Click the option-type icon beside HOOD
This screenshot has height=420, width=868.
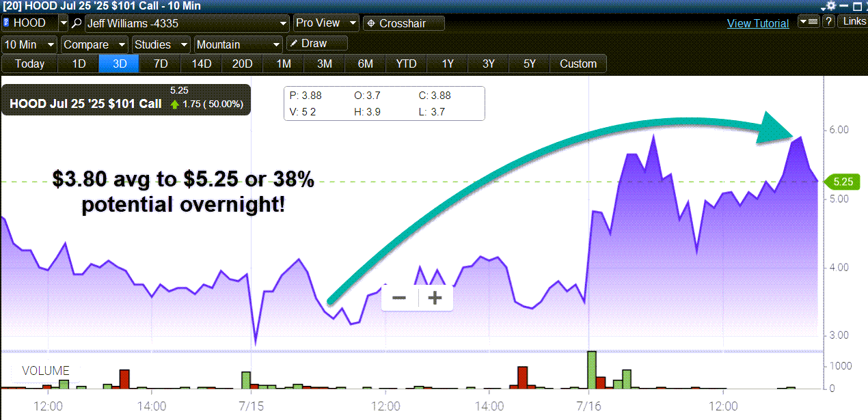coord(7,23)
